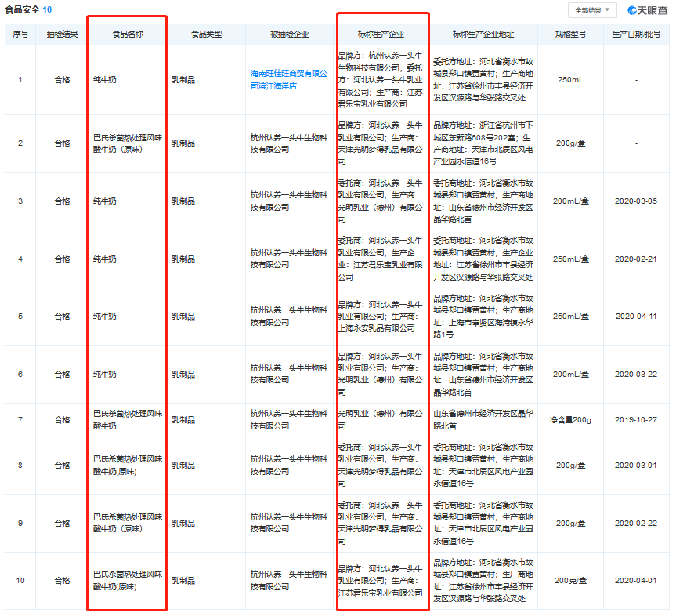Click the 标称生产企业地址 column header
676x616 pixels.
click(x=483, y=34)
